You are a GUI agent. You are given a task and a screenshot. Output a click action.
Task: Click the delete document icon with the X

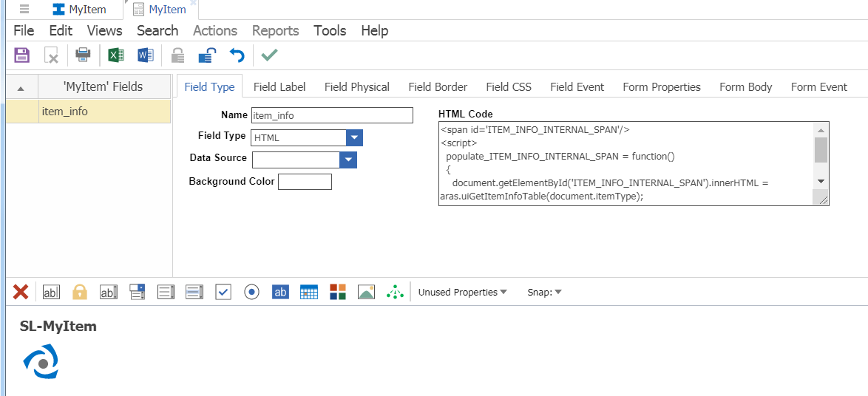[51, 55]
